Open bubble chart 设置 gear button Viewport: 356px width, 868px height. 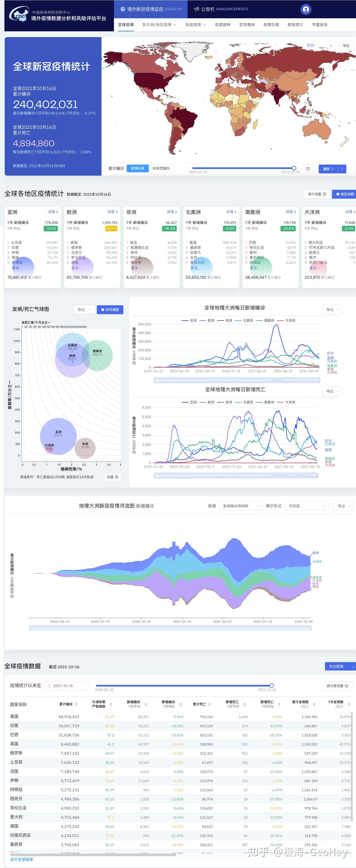click(112, 477)
